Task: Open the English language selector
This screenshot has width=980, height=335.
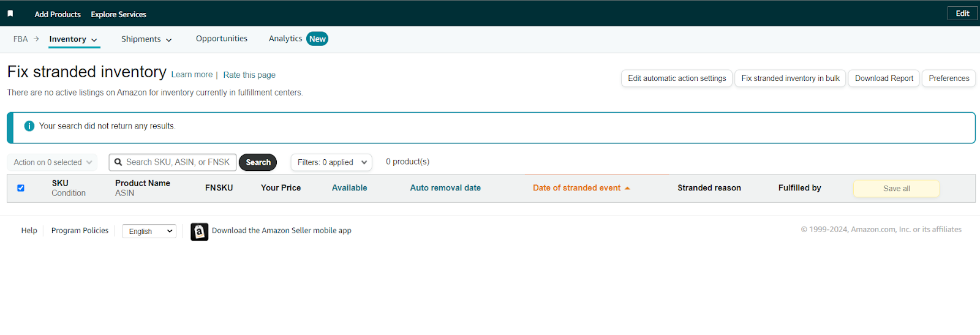Action: coord(149,231)
